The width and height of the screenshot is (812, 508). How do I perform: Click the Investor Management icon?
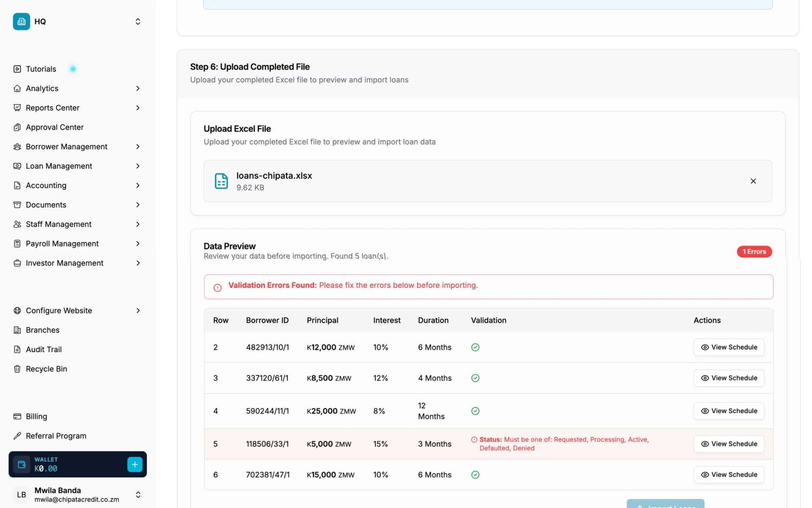pos(17,263)
